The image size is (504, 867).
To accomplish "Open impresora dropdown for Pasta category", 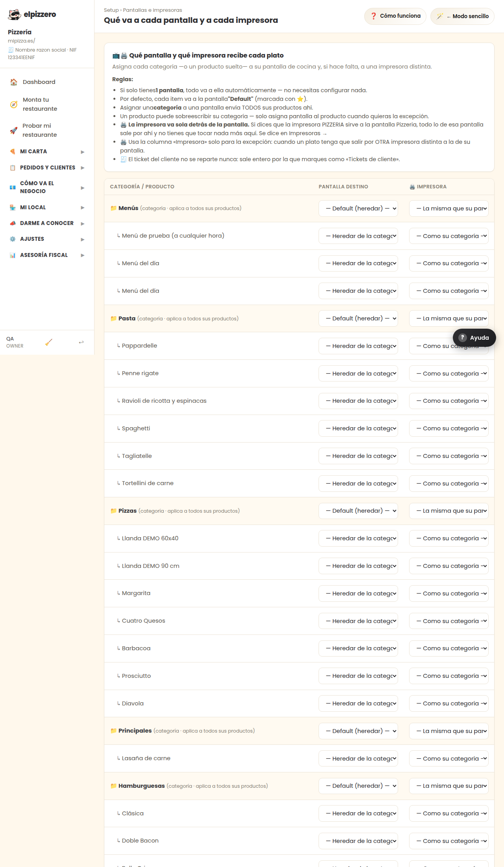I will tap(449, 318).
